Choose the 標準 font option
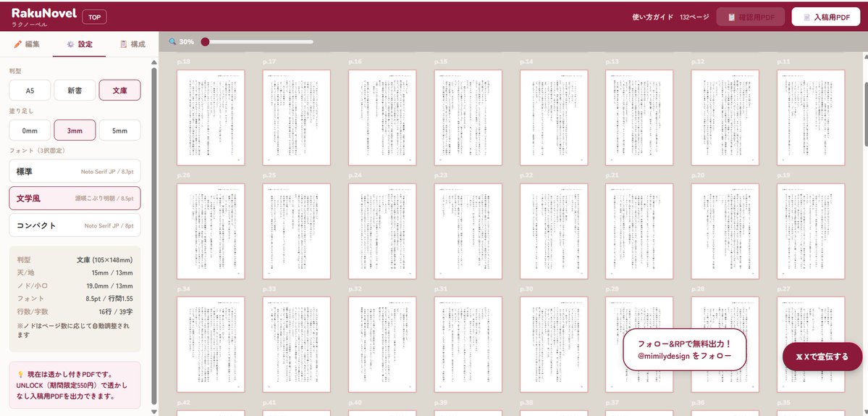868x416 pixels. (x=75, y=172)
